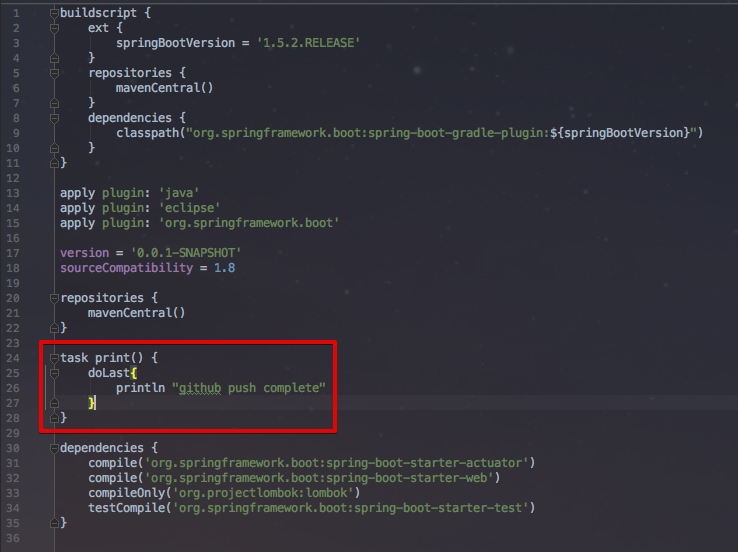Click spring-boot-starter-actuator dependency string

coord(336,463)
